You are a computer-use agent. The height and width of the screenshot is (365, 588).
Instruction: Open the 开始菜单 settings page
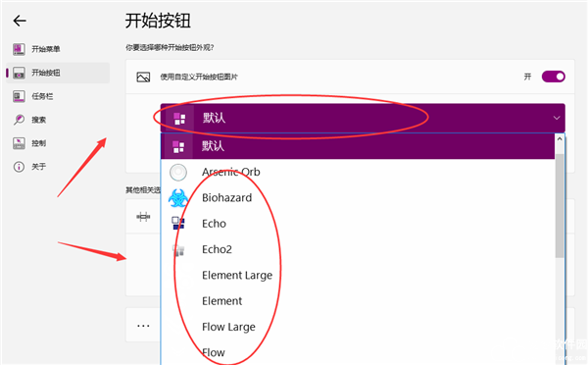58,49
